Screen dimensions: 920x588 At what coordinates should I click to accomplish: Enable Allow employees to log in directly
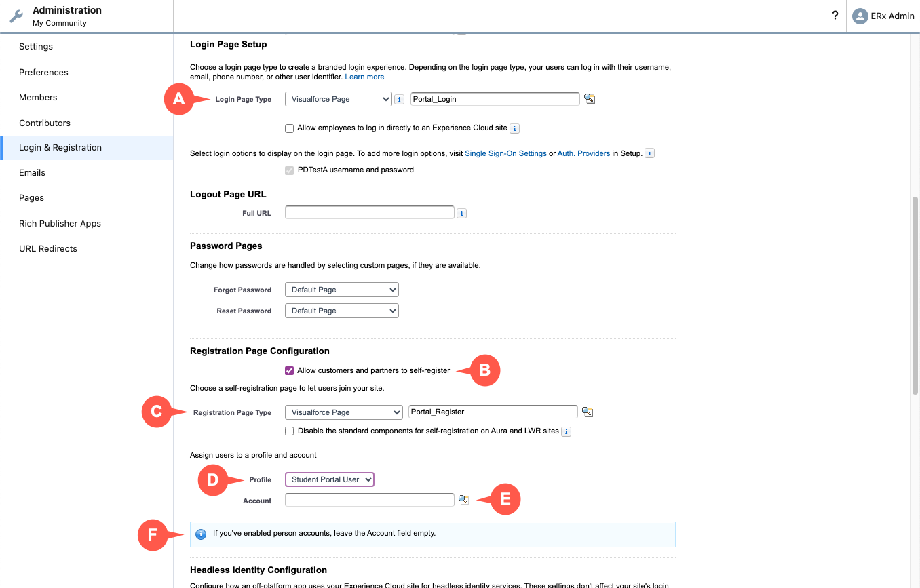tap(290, 128)
